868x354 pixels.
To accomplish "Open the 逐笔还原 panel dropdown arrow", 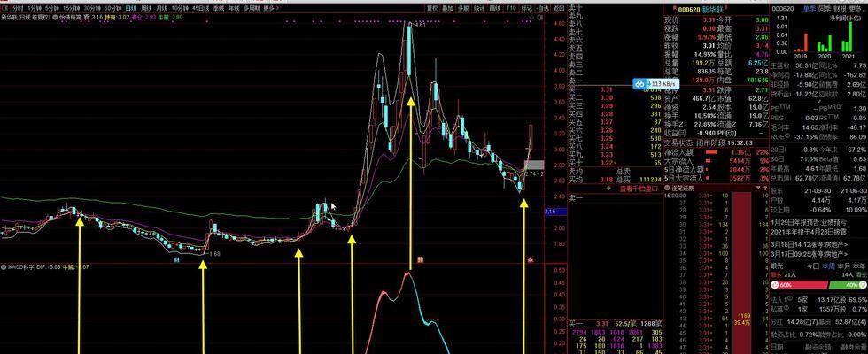I will (x=758, y=188).
